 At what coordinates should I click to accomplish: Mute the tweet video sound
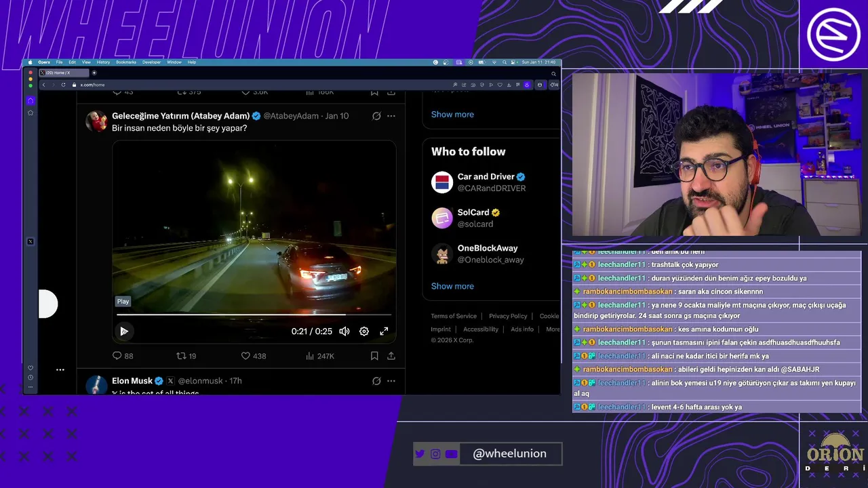(x=344, y=331)
